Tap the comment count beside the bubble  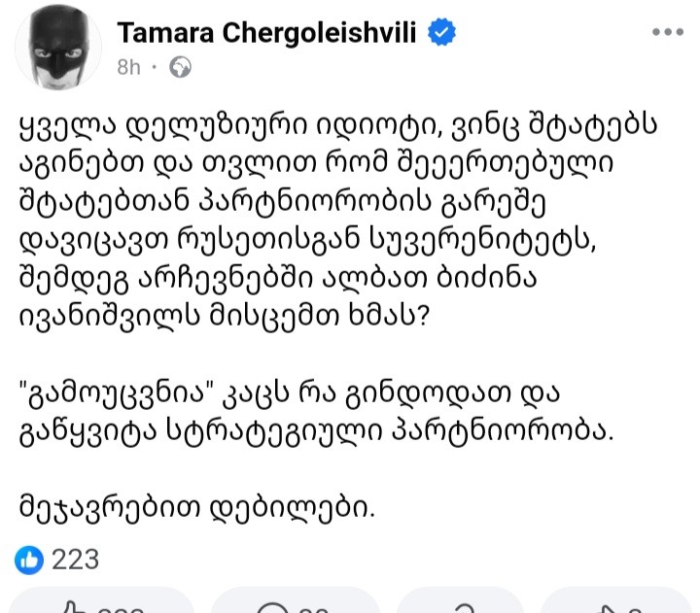click(x=313, y=609)
